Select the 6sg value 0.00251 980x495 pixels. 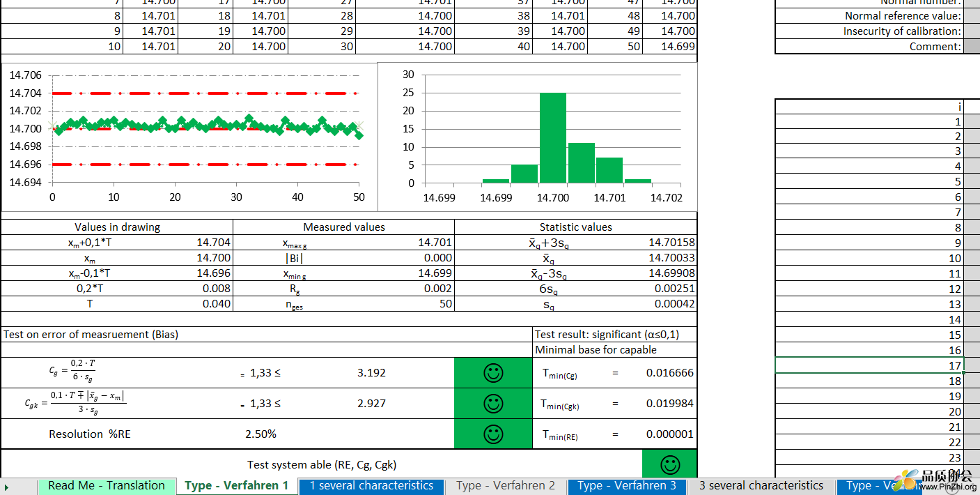pos(675,289)
